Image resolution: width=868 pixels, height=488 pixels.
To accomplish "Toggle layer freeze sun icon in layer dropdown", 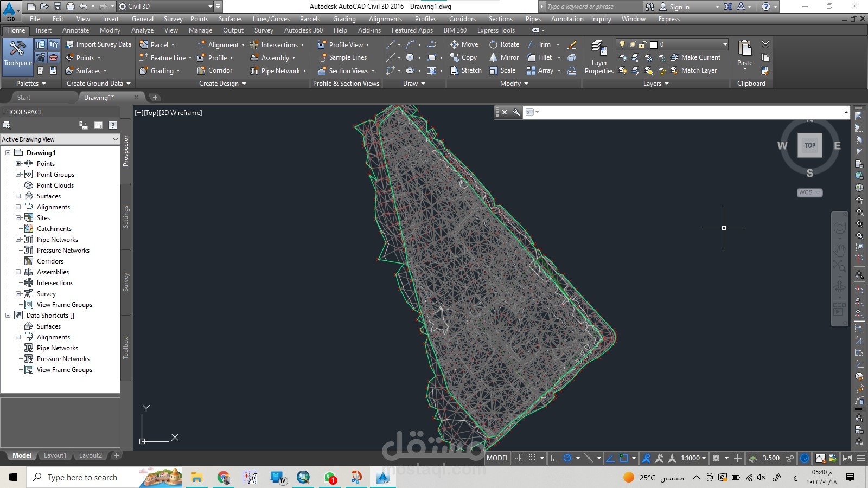I will (x=633, y=44).
